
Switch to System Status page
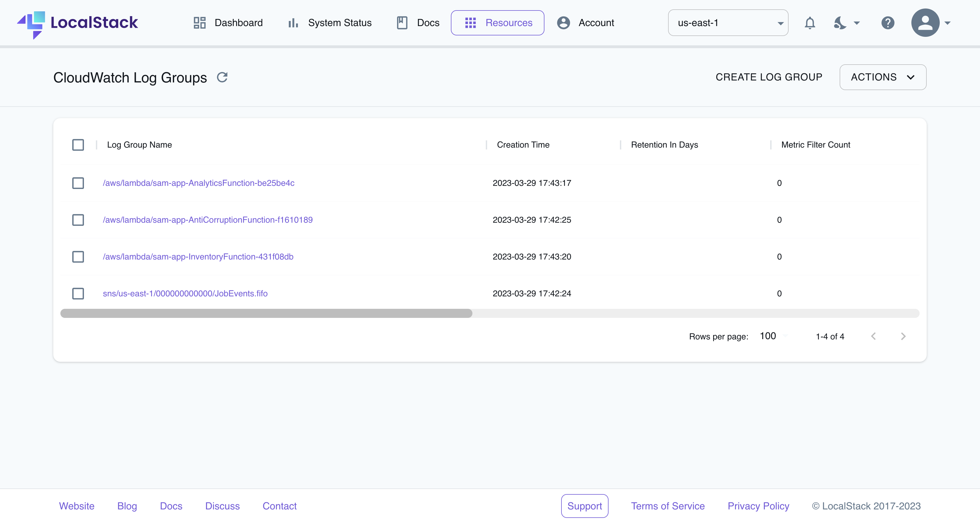tap(330, 23)
